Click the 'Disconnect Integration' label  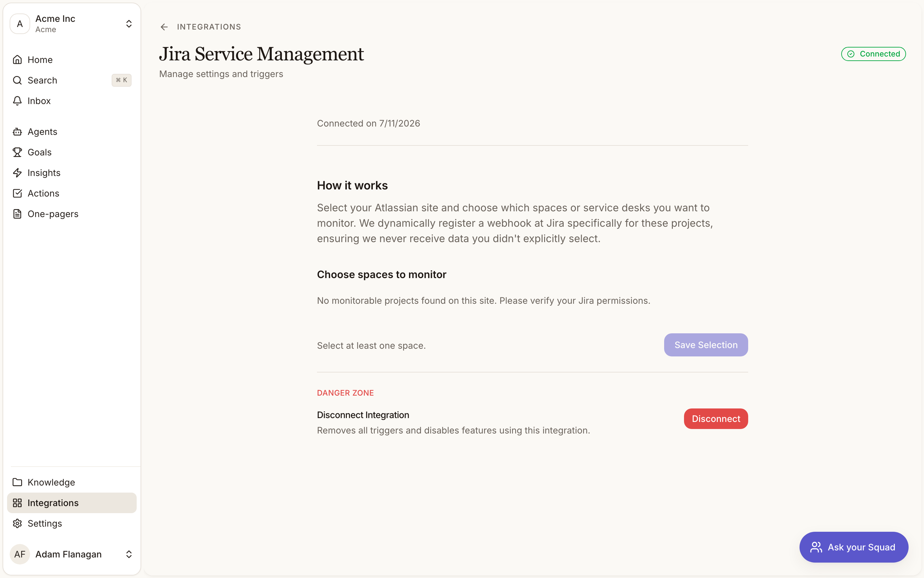[x=363, y=415]
